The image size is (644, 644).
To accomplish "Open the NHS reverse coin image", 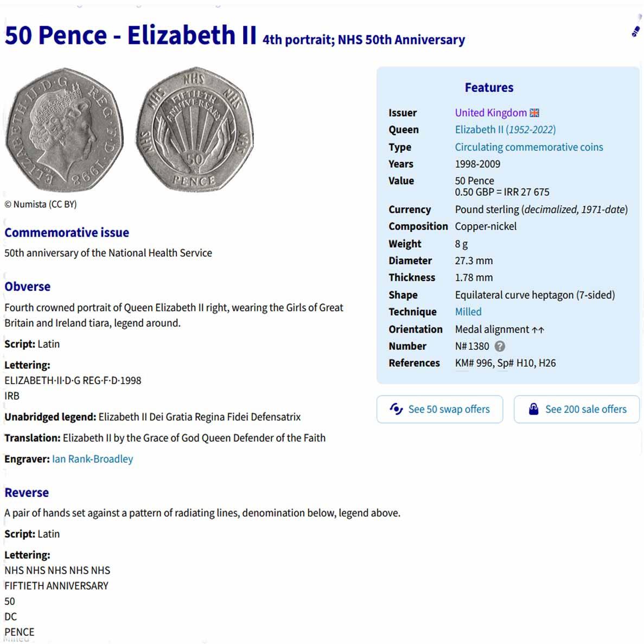I will [194, 129].
